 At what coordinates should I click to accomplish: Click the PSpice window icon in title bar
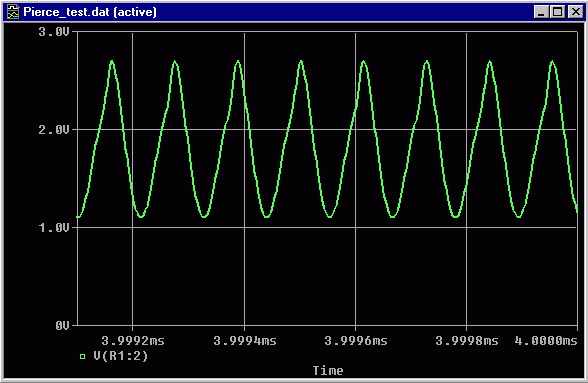pyautogui.click(x=13, y=12)
